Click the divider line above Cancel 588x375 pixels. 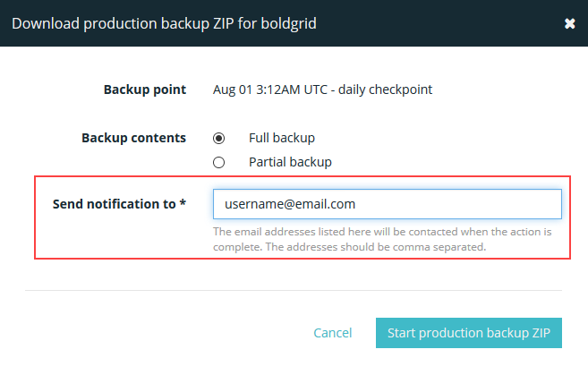tap(294, 290)
